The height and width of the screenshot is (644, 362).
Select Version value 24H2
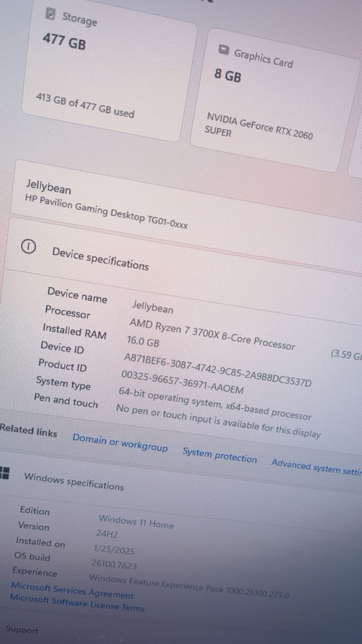[107, 534]
